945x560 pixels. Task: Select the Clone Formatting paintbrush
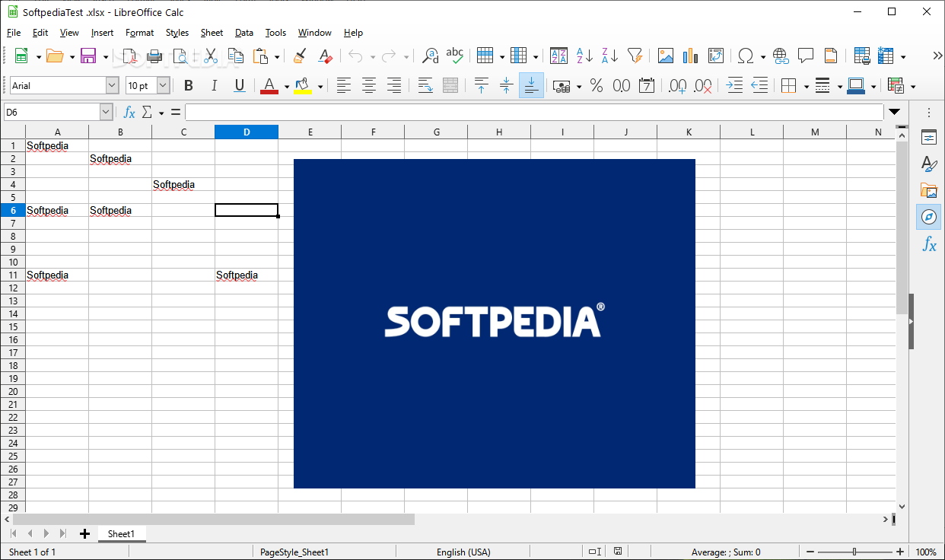click(x=300, y=56)
